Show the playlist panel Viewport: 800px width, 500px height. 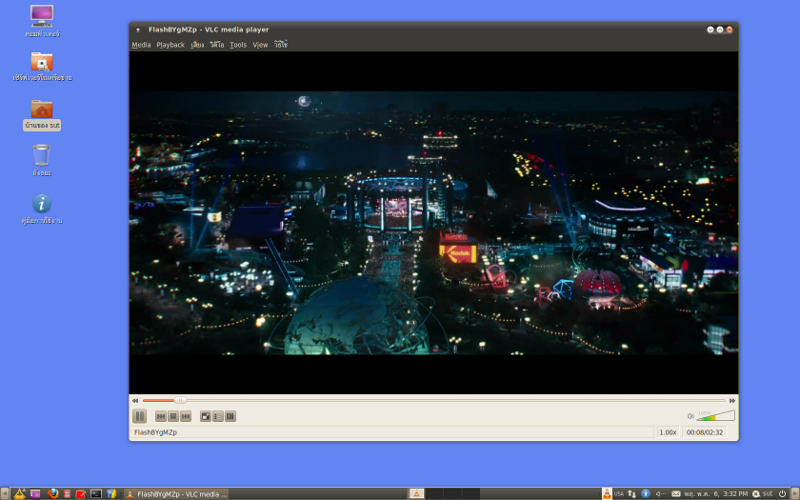point(218,416)
